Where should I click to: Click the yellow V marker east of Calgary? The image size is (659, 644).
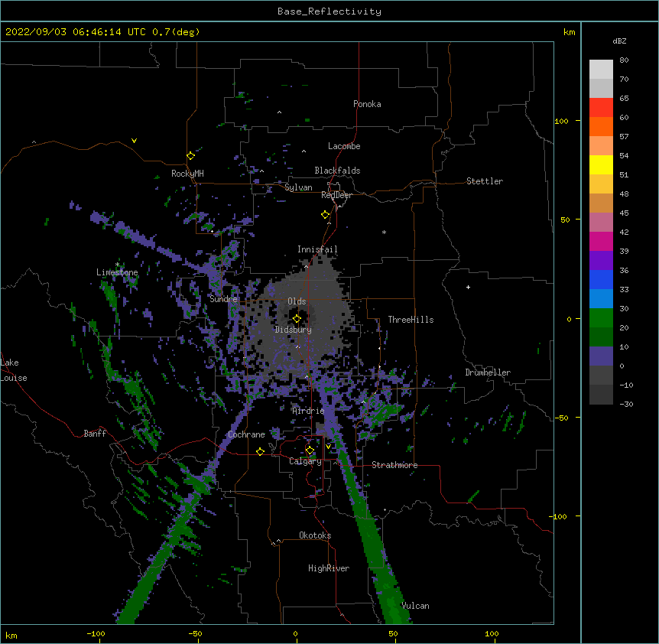pos(328,447)
